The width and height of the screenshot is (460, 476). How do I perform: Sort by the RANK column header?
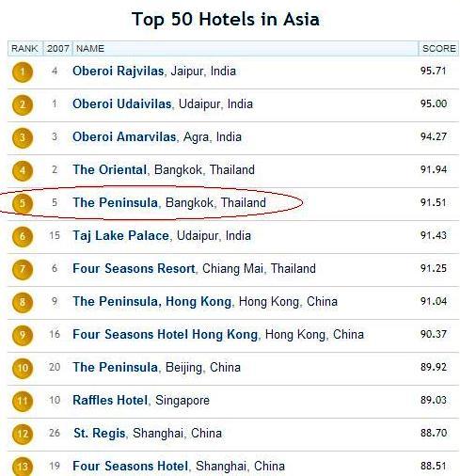click(25, 49)
